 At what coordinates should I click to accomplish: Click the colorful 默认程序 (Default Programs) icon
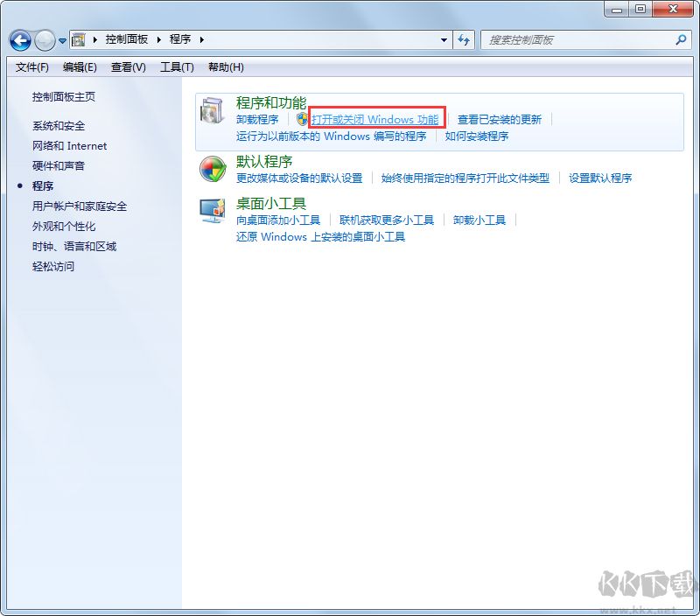point(212,169)
